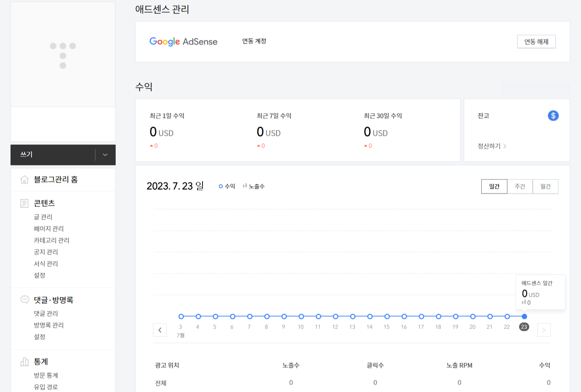Open 글 관리 in the sidebar
581x392 pixels.
pos(43,217)
